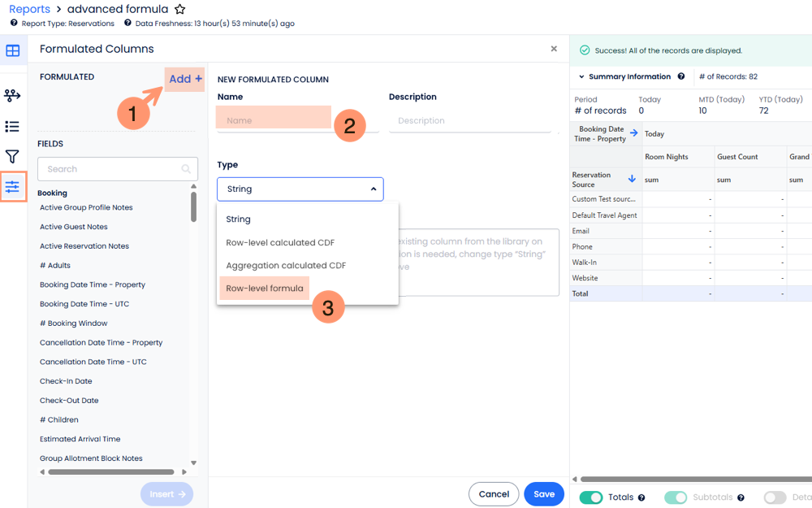
Task: Click the search magnifier in Fields box
Action: pyautogui.click(x=186, y=169)
